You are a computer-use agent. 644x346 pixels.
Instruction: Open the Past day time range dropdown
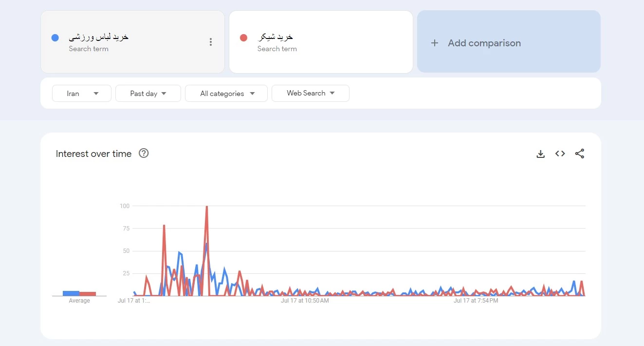(148, 94)
